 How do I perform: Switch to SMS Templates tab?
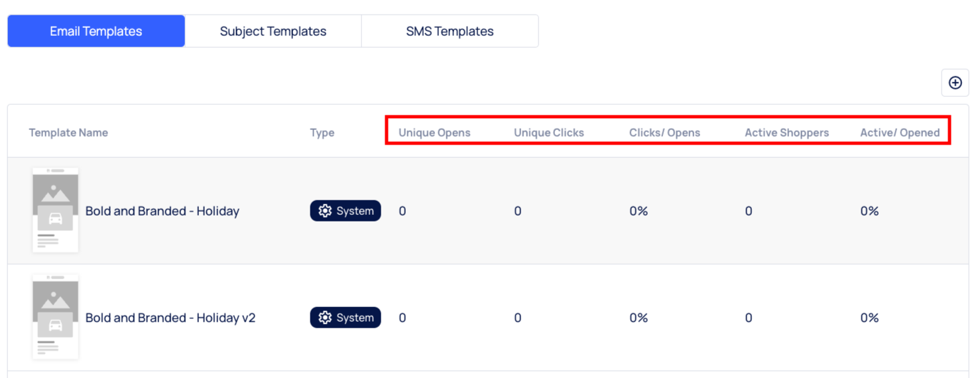[450, 31]
